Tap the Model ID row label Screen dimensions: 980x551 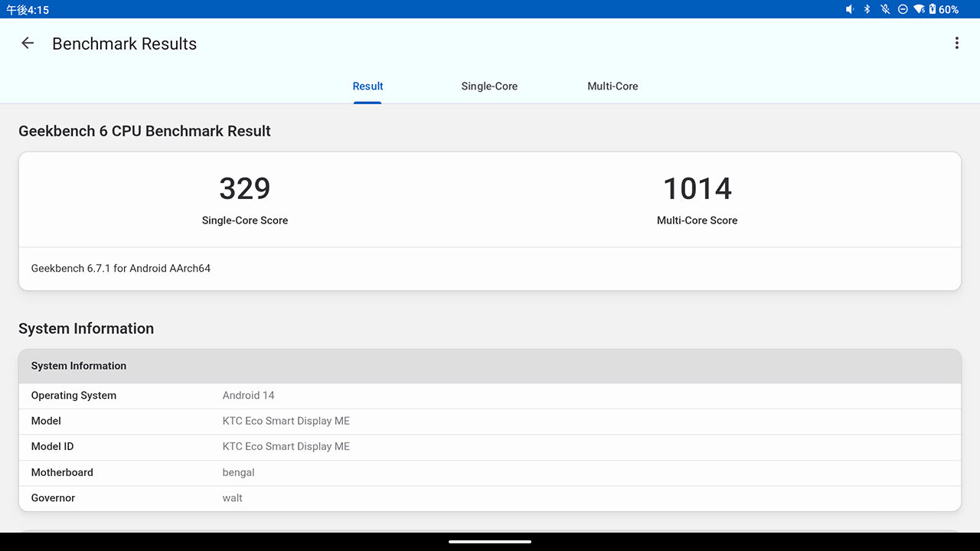pyautogui.click(x=53, y=446)
